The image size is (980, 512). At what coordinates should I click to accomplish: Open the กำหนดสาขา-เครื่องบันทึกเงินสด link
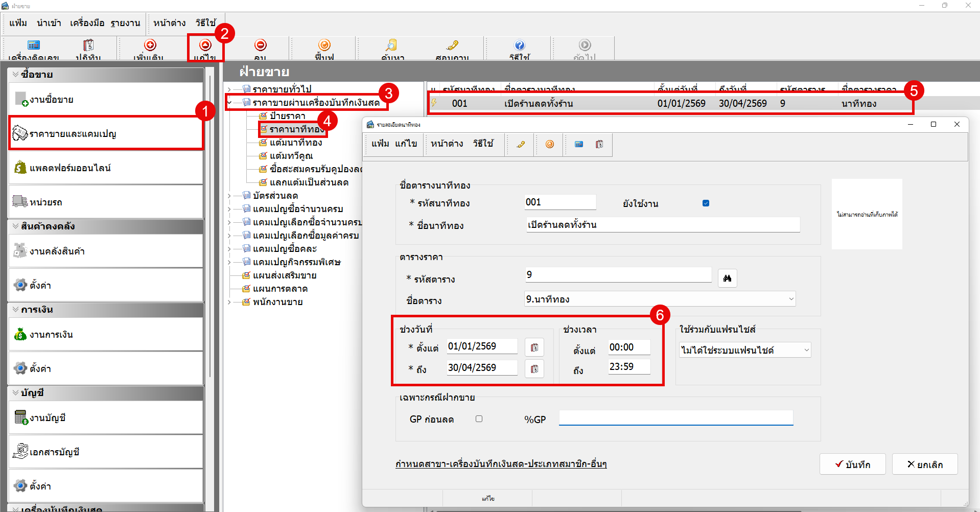(x=501, y=464)
